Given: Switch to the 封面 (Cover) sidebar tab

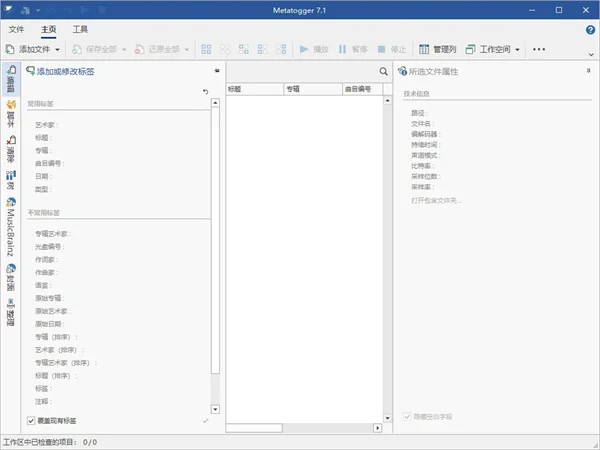Looking at the screenshot, I should 11,277.
